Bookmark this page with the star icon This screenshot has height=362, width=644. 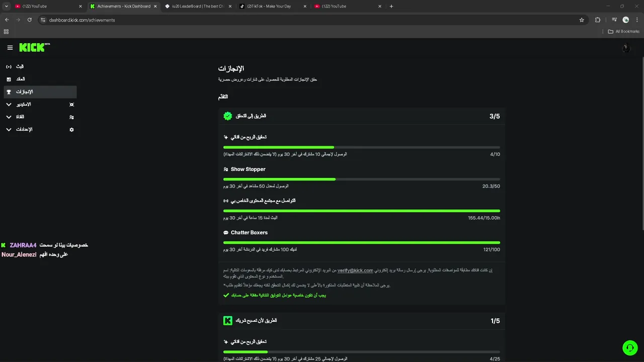[582, 20]
